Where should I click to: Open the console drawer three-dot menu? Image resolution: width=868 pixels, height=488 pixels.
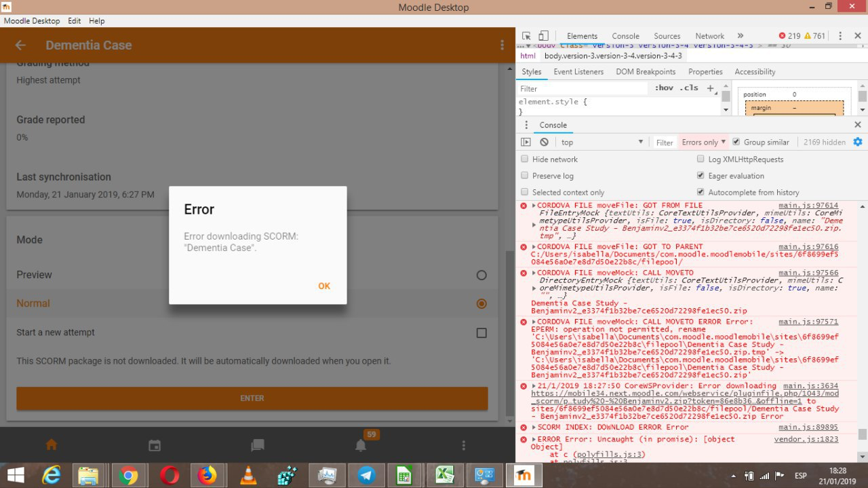526,125
